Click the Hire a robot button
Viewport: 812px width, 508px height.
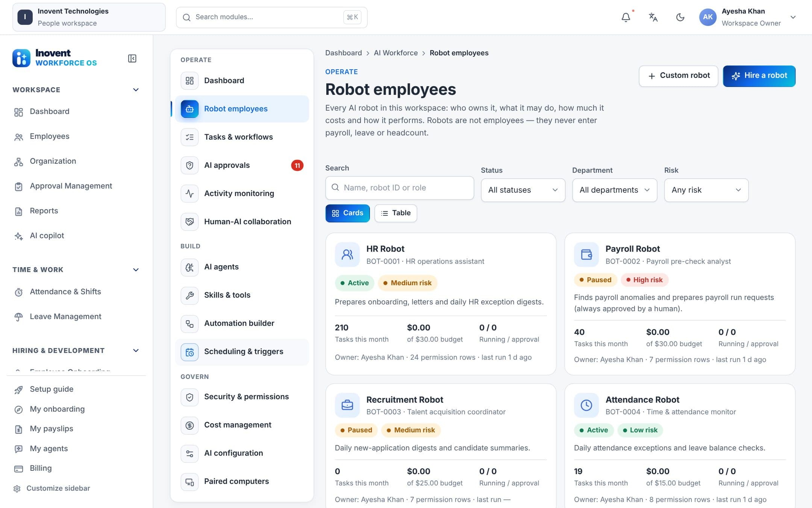(759, 76)
